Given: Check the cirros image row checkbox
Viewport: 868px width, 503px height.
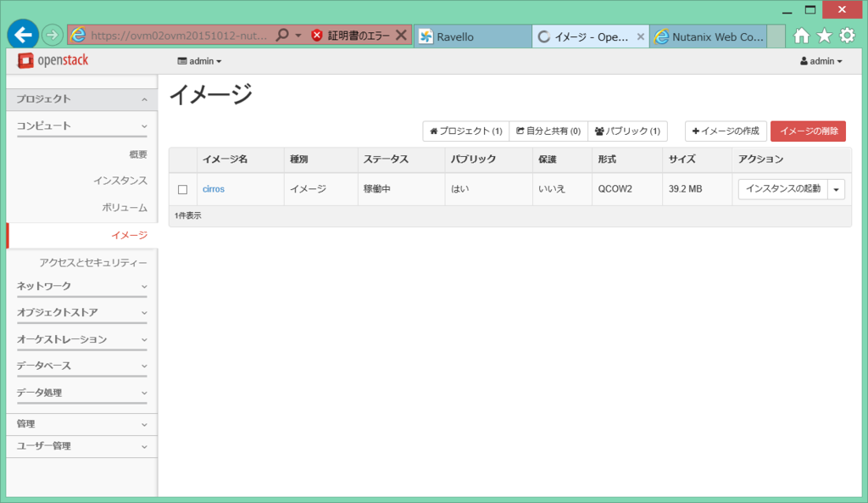Looking at the screenshot, I should (x=183, y=188).
